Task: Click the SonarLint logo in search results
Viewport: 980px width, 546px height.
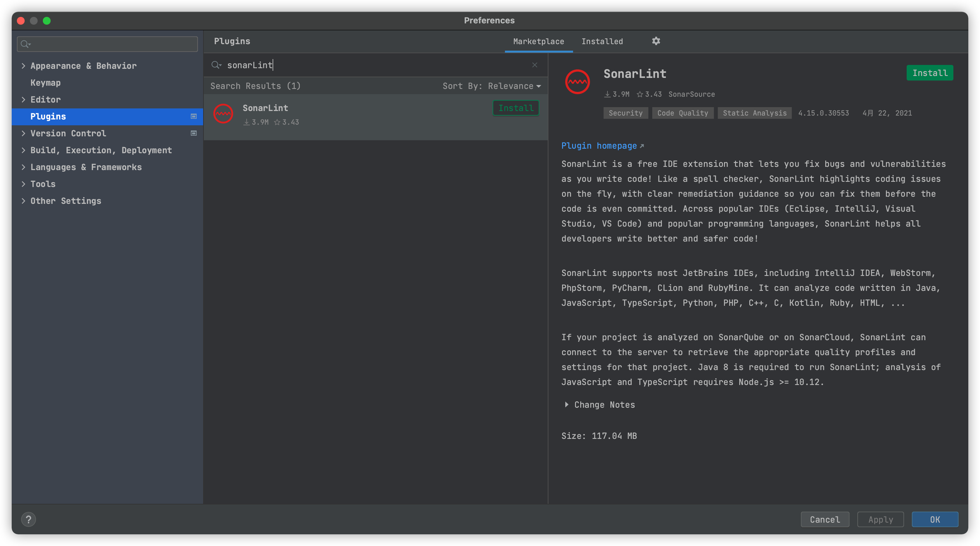Action: (223, 113)
